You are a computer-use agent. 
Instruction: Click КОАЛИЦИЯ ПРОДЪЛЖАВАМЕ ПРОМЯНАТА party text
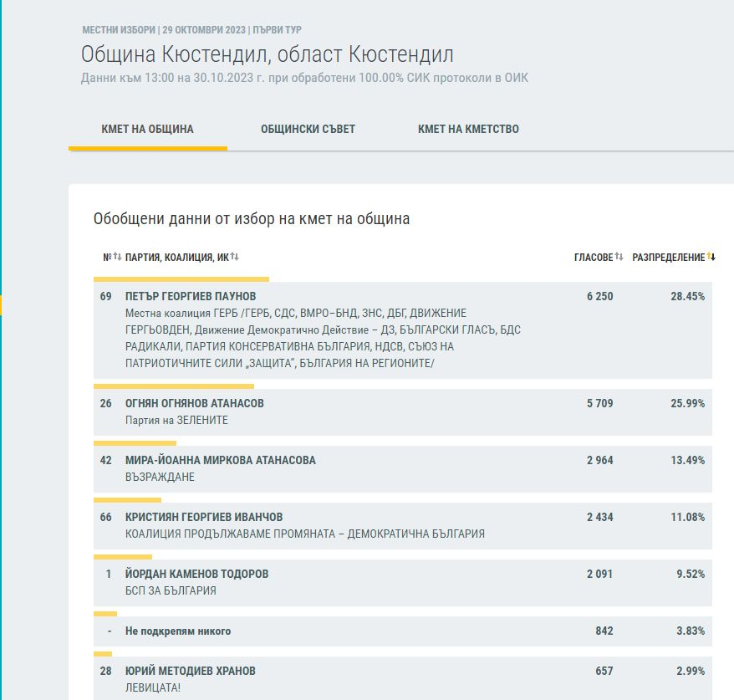pyautogui.click(x=305, y=534)
